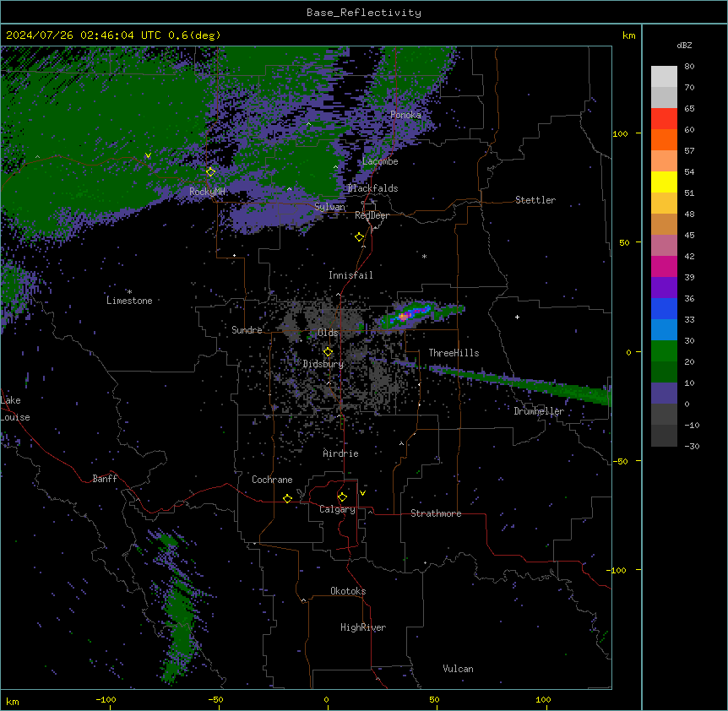Viewport: 728px width, 711px height.
Task: Click the Sylvan label
Action: coord(329,207)
